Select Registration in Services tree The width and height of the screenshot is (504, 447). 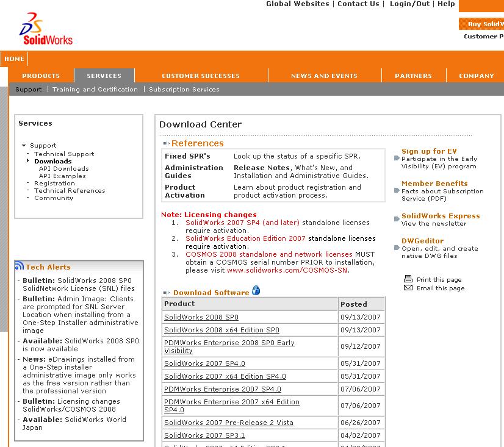pyautogui.click(x=55, y=183)
